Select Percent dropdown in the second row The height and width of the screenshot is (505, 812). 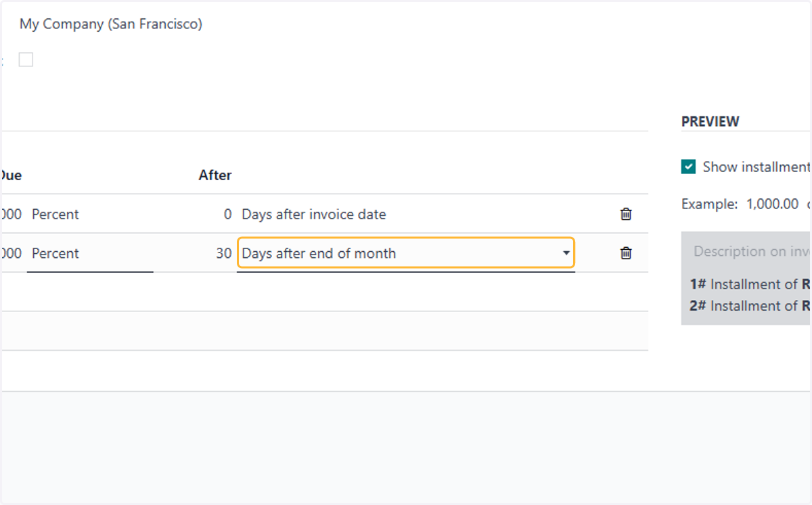(90, 253)
